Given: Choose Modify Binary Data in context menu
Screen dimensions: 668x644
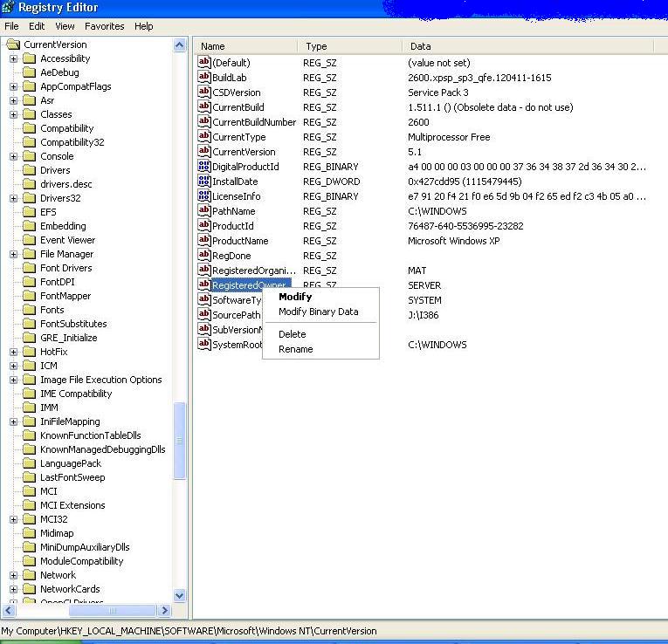Looking at the screenshot, I should click(320, 312).
